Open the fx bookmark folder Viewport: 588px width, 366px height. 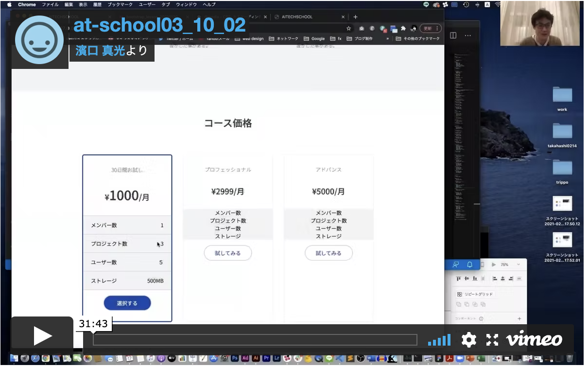click(336, 38)
